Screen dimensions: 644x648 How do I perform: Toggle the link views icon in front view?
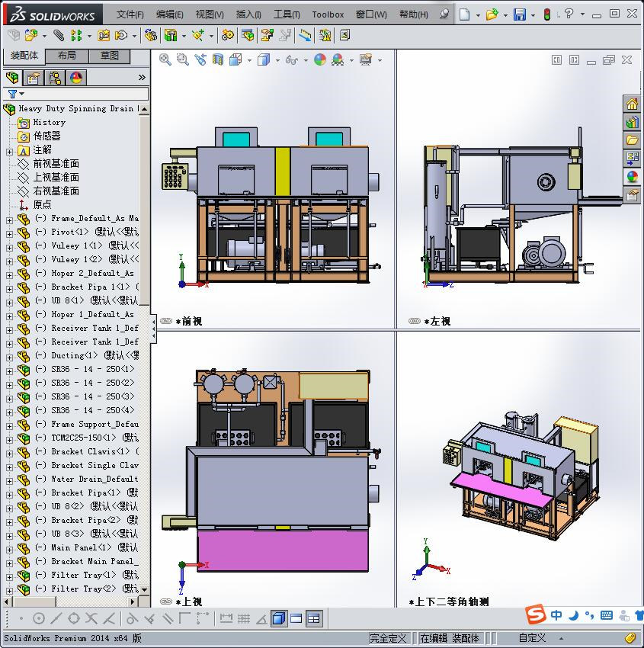[166, 321]
